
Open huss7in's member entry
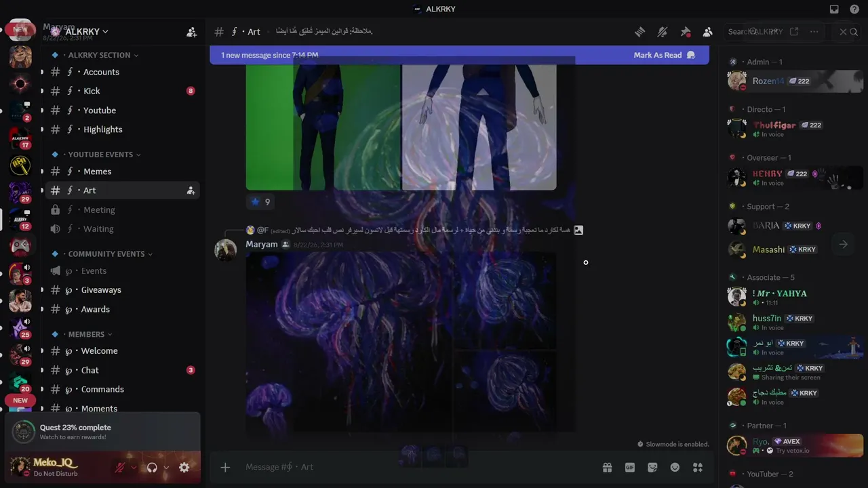(x=795, y=322)
